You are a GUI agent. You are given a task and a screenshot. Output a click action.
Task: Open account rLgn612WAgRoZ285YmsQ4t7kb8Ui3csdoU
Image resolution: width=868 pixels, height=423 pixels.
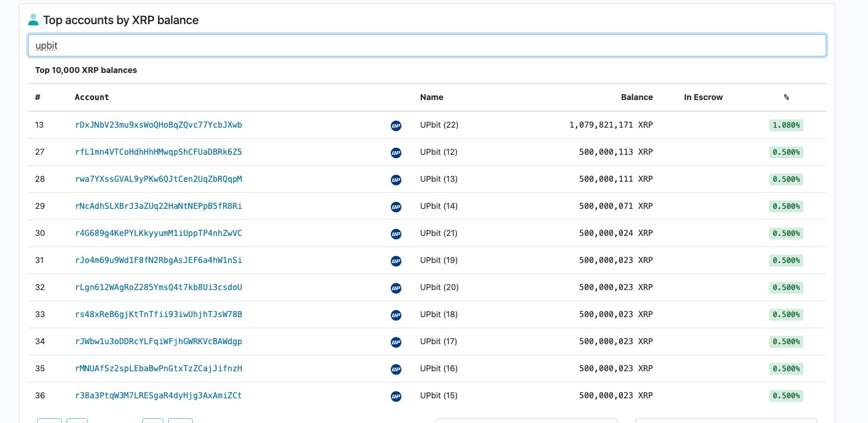pyautogui.click(x=159, y=287)
